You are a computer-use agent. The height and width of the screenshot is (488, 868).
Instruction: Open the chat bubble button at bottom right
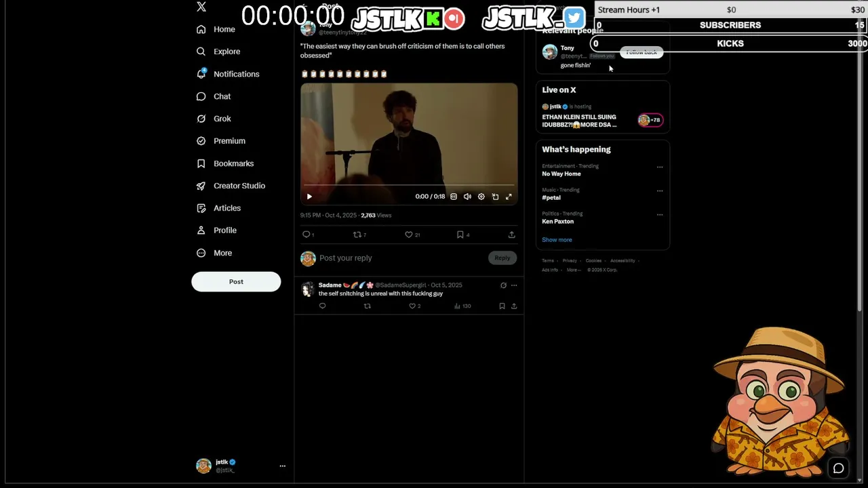(839, 468)
